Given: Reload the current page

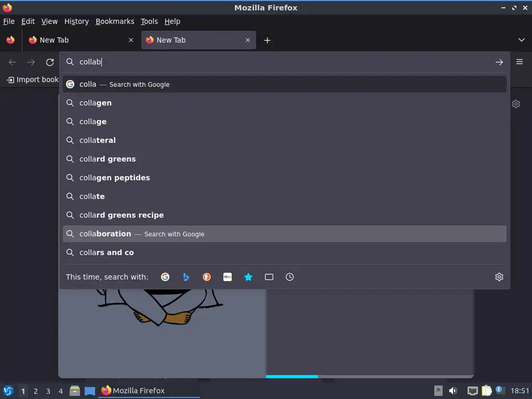Looking at the screenshot, I should pos(50,62).
